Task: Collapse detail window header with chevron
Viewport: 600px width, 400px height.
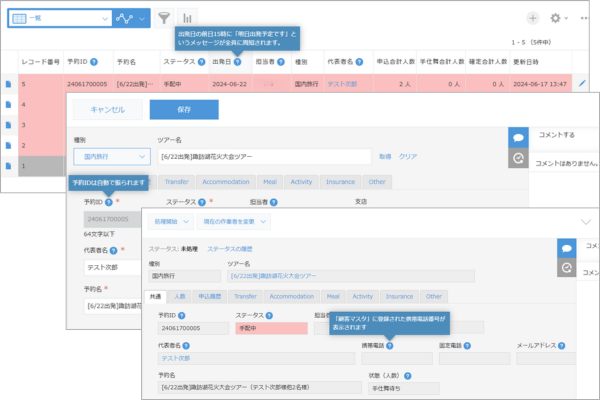Action: coord(586,222)
